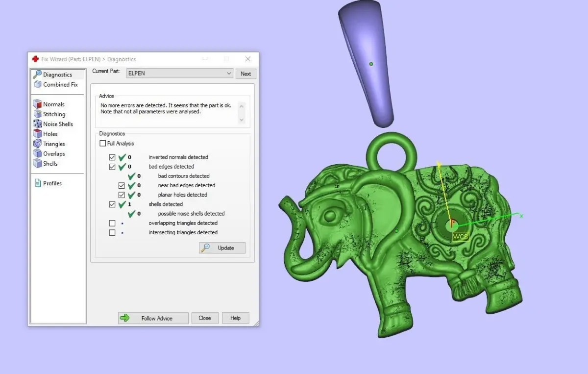Click the WCS label in the 3D viewport

461,237
